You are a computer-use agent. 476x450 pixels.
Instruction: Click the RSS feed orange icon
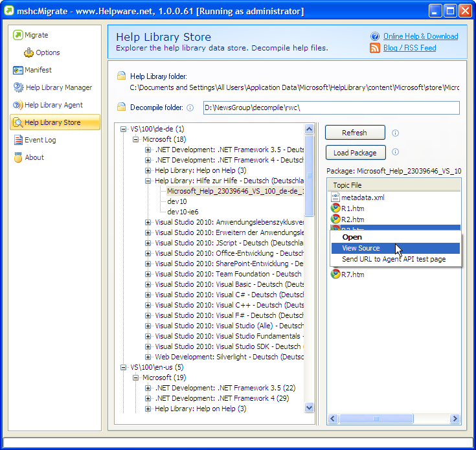point(375,48)
